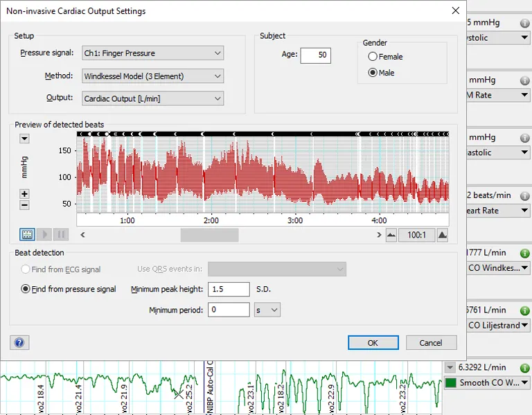
Task: Click the minus button to zoom out amplitude
Action: pyautogui.click(x=25, y=204)
